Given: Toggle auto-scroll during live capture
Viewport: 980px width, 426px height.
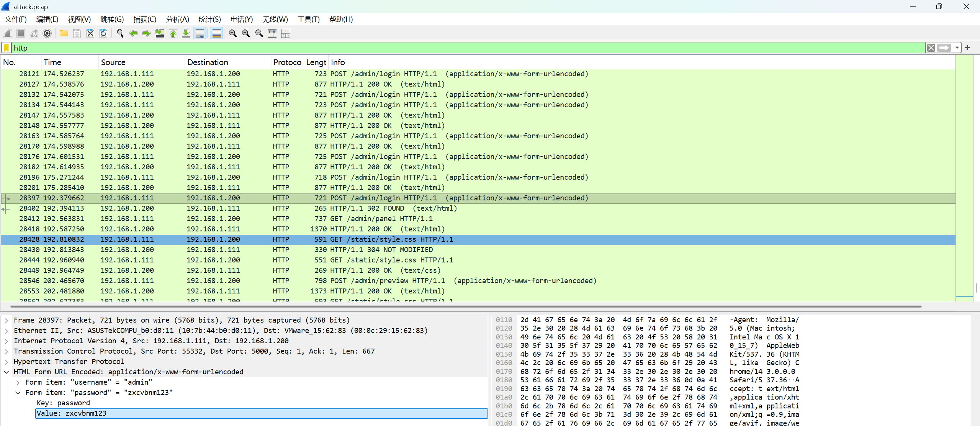Looking at the screenshot, I should coord(200,34).
